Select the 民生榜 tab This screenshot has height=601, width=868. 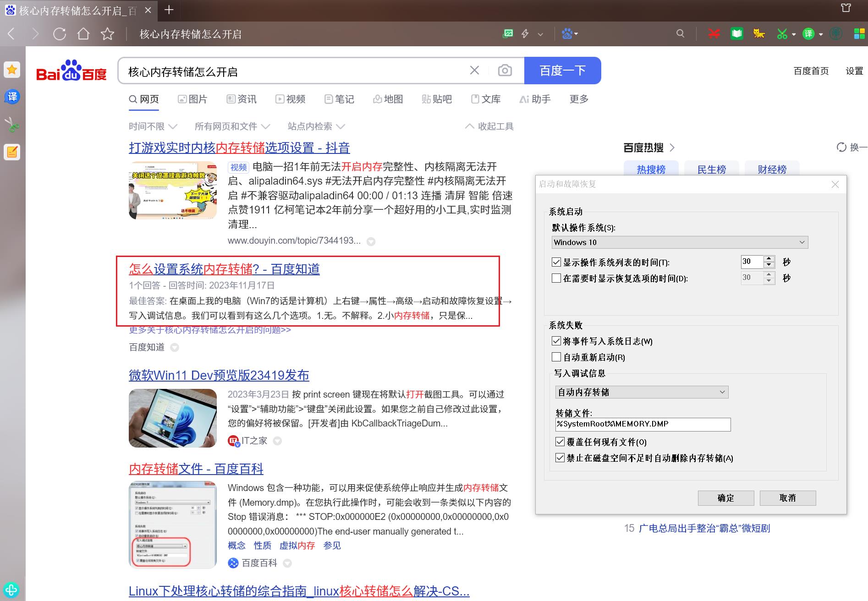click(x=711, y=169)
